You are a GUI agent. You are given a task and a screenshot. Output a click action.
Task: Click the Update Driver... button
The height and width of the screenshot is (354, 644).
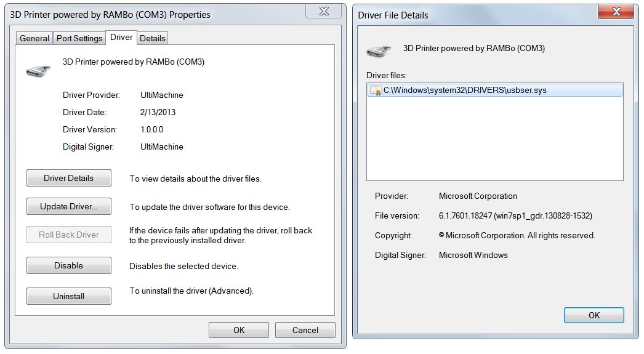(x=69, y=206)
